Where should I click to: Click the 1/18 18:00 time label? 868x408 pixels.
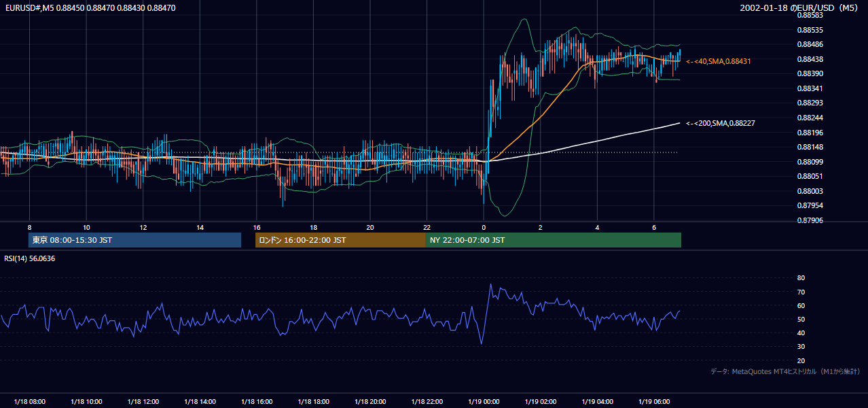point(313,402)
